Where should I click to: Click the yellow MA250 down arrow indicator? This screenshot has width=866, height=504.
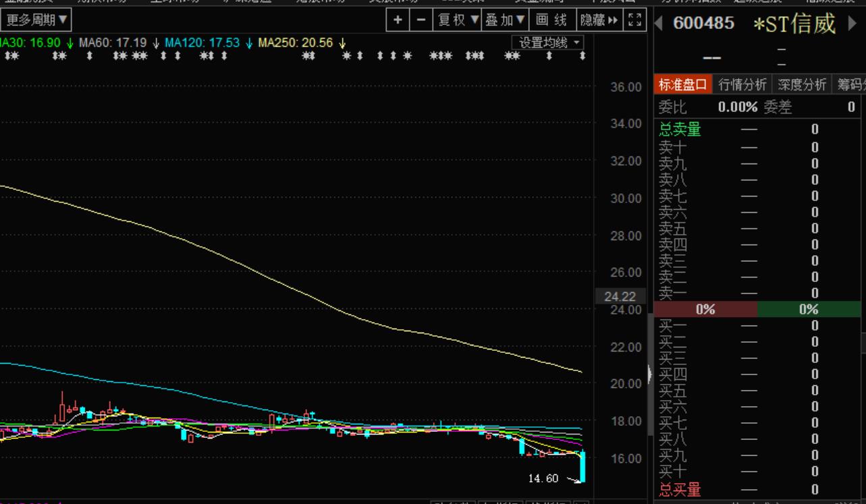343,43
